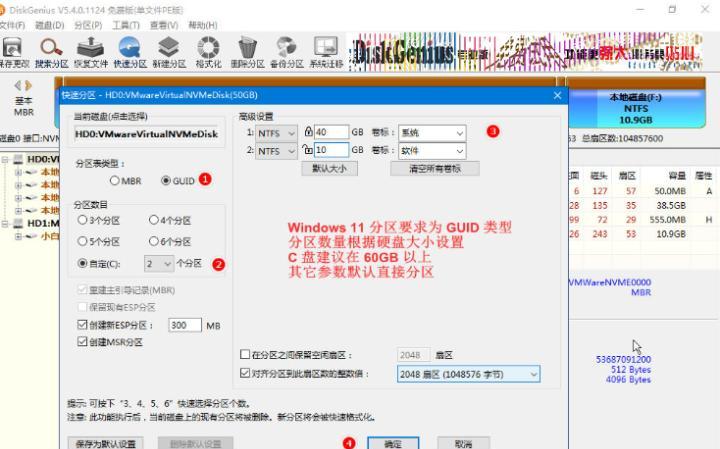This screenshot has height=449, width=720.
Task: Toggle unlock icon for partition 2 size
Action: [x=308, y=149]
